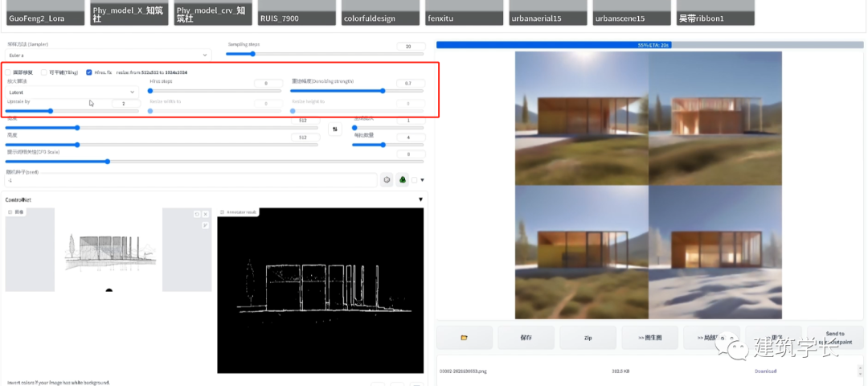Uncheck the Hires. fix checkbox

pyautogui.click(x=89, y=72)
